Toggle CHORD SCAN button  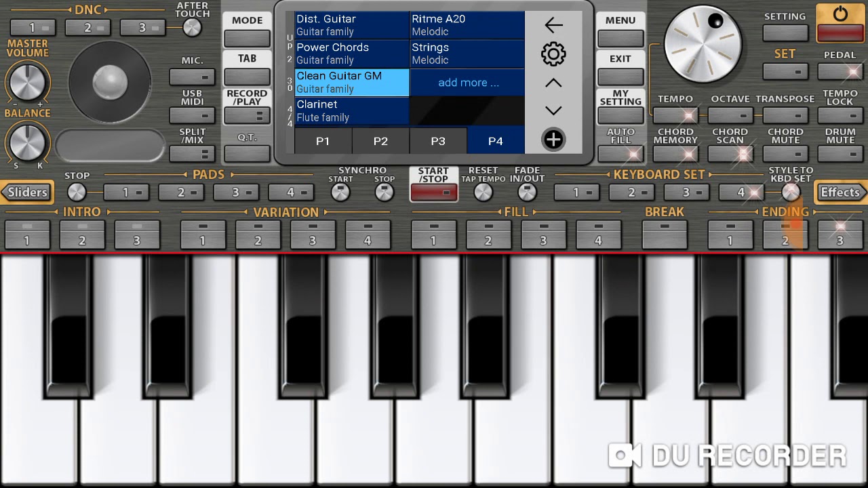tap(730, 154)
